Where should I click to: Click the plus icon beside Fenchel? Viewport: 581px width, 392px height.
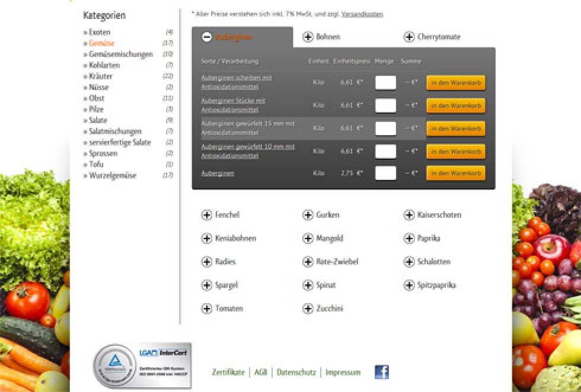click(x=207, y=215)
